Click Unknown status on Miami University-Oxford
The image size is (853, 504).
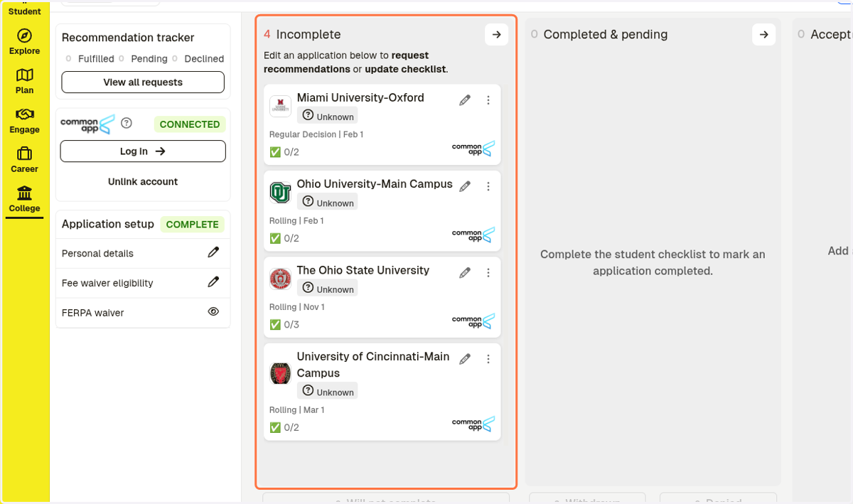[328, 116]
